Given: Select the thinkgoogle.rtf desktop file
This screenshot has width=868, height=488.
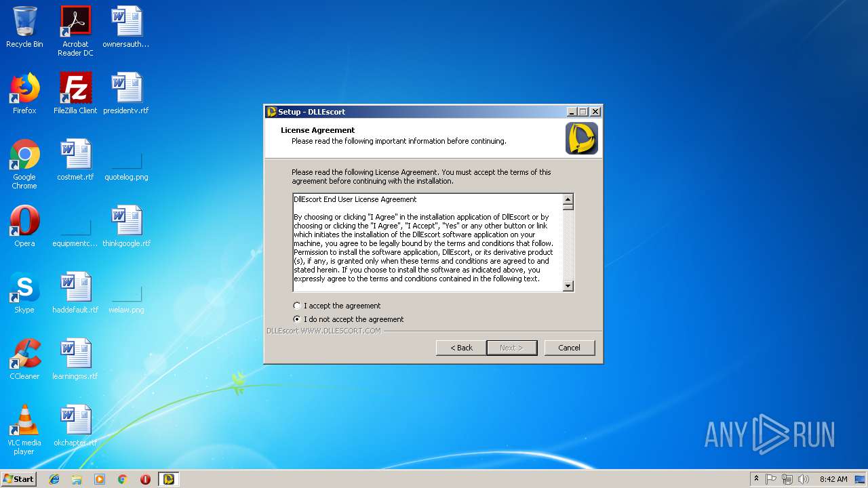Looking at the screenshot, I should pyautogui.click(x=126, y=226).
